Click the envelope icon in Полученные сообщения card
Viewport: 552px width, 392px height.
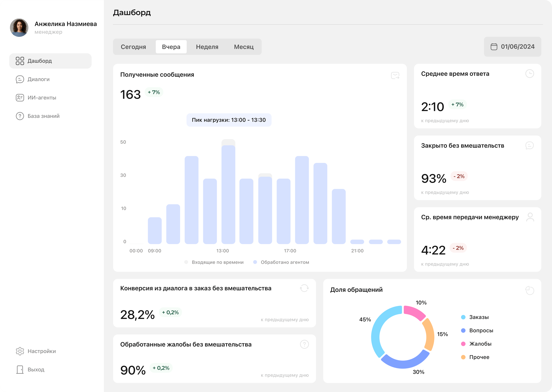pos(395,76)
